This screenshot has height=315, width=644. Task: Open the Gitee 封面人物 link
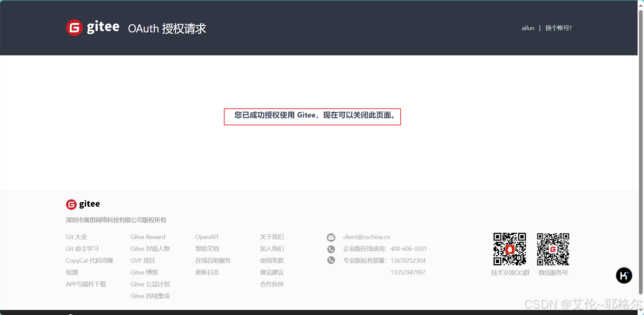pyautogui.click(x=150, y=249)
